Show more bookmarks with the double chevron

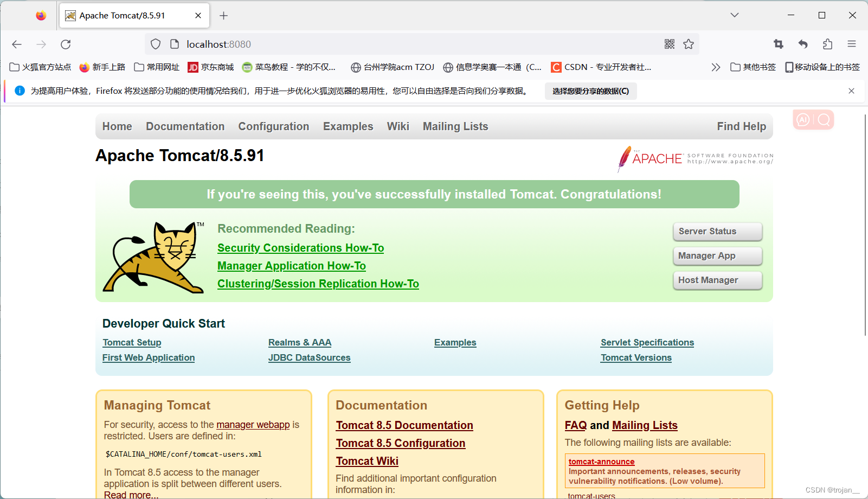pos(716,67)
